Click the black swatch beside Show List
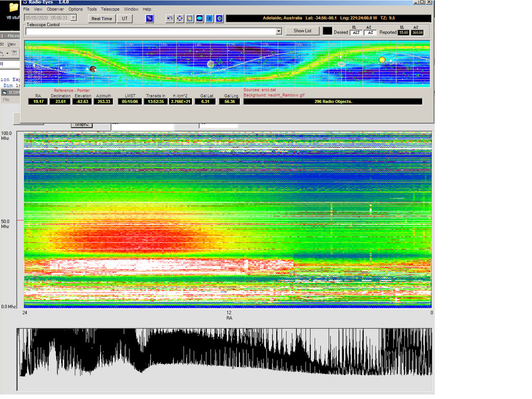This screenshot has height=399, width=532. coord(327,31)
